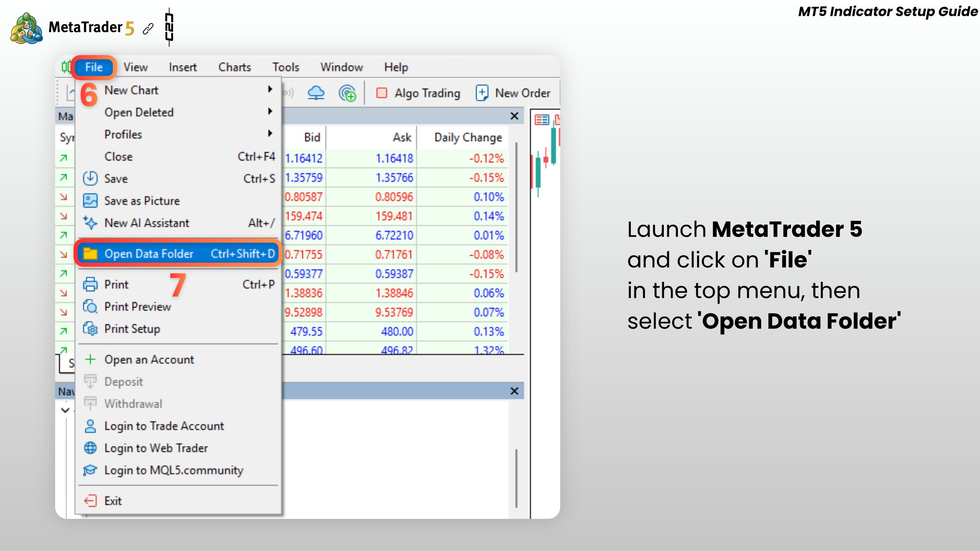The image size is (980, 551).
Task: Open the Charts menu
Action: (235, 67)
